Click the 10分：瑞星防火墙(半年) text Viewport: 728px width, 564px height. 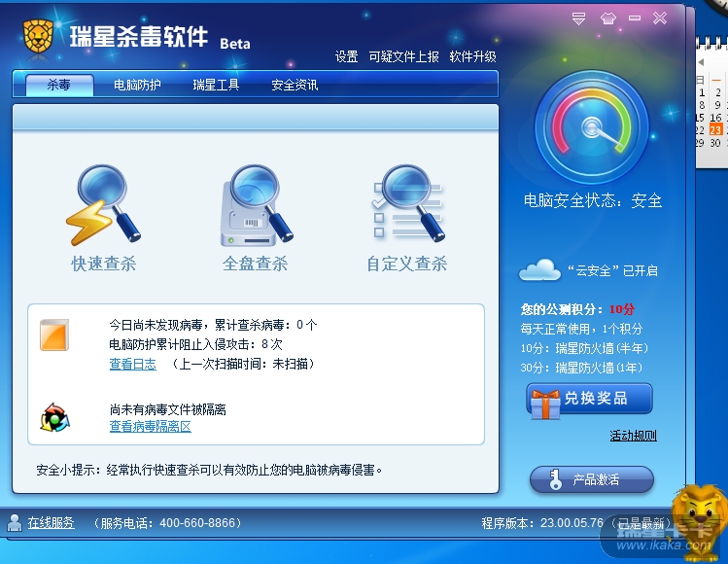click(584, 348)
